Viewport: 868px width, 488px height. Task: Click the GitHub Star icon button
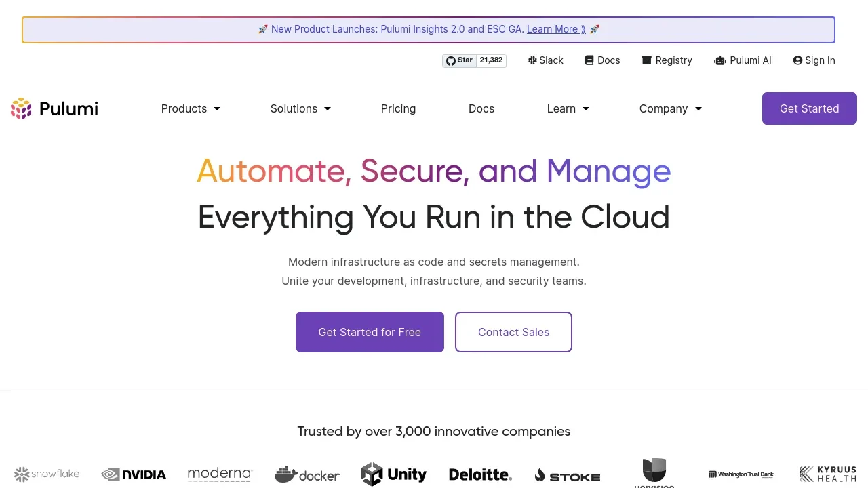(459, 60)
